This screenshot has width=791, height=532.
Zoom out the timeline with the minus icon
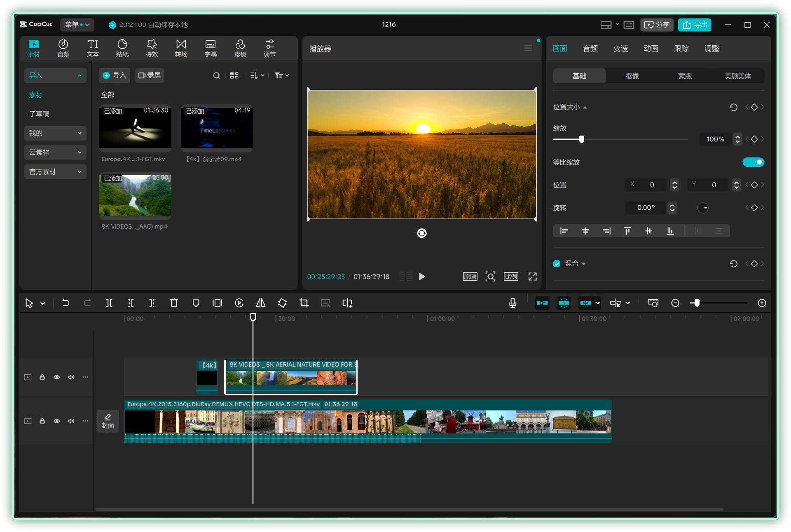click(675, 303)
